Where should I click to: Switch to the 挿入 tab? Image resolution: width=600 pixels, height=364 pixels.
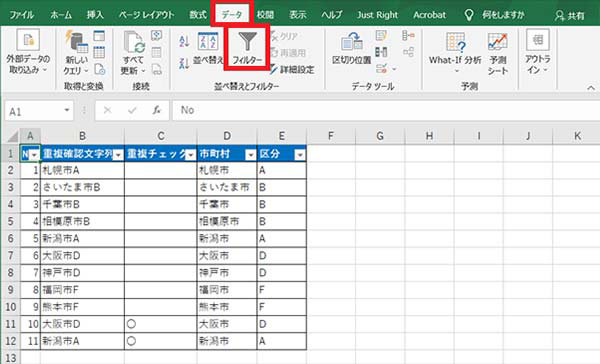[95, 15]
